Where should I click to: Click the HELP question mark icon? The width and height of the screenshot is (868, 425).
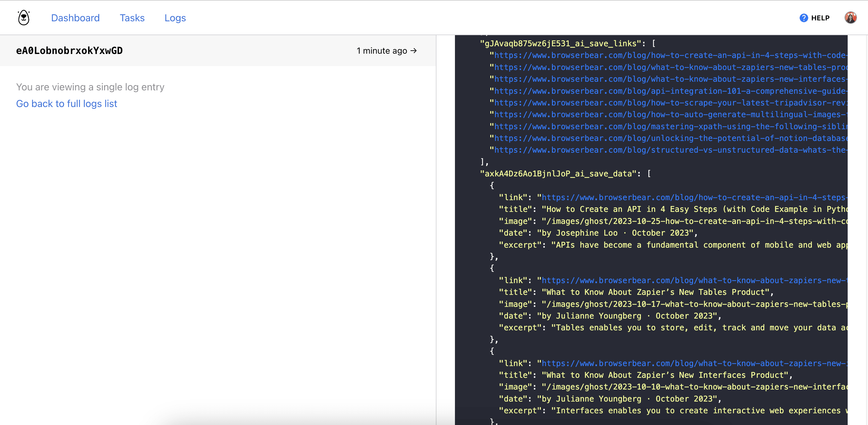(x=804, y=18)
